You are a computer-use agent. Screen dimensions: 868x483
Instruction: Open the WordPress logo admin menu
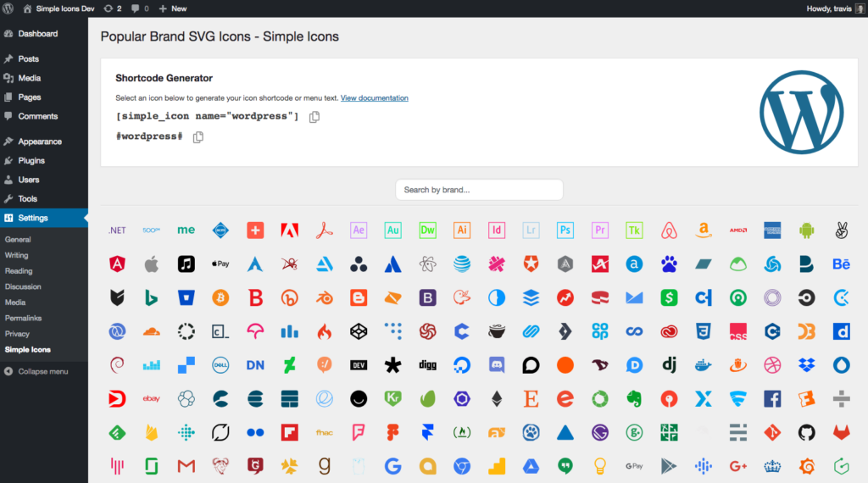[8, 8]
